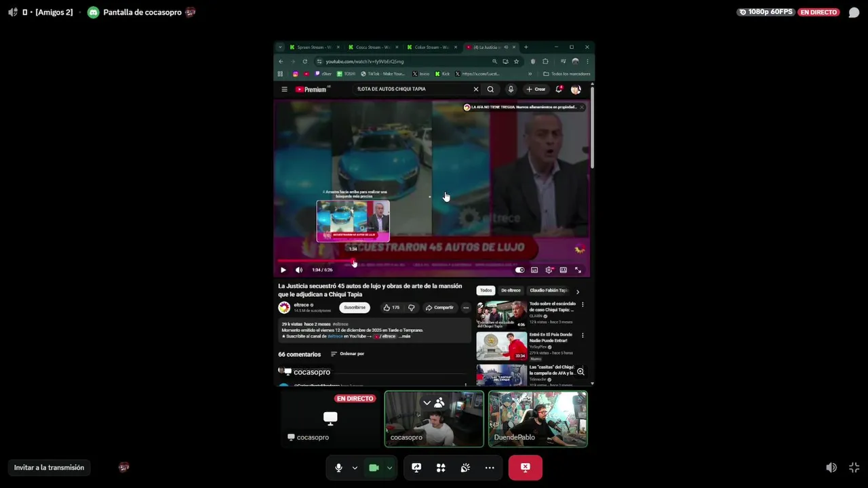The width and height of the screenshot is (868, 488).
Task: Show next filter chips with right arrow
Action: tap(578, 291)
